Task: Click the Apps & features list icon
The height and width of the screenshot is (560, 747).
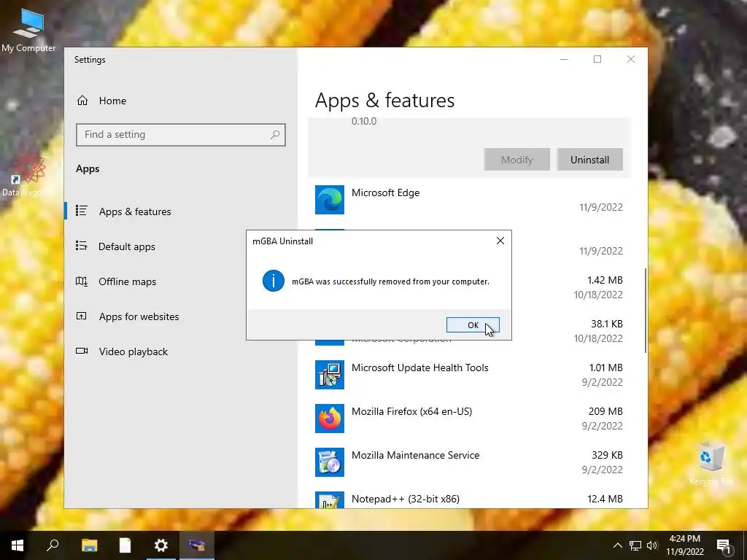Action: [x=82, y=211]
